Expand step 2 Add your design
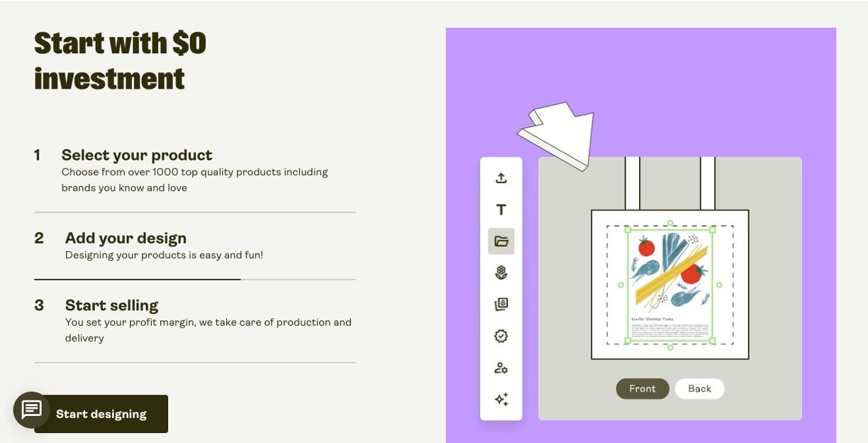868x443 pixels. 126,238
